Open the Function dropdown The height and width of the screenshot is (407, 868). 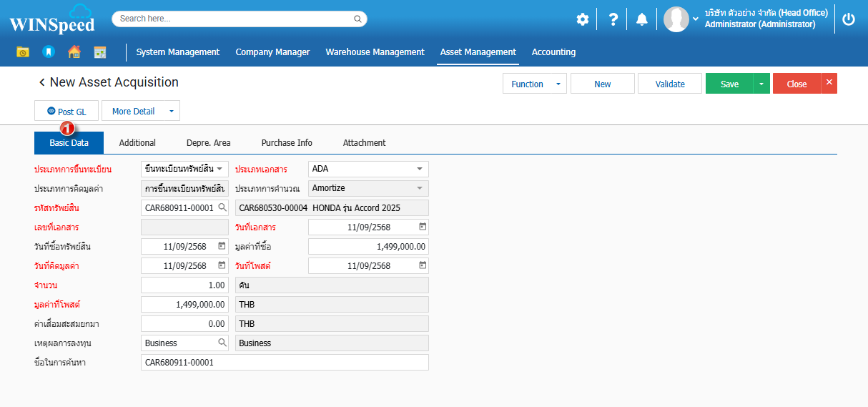(534, 84)
